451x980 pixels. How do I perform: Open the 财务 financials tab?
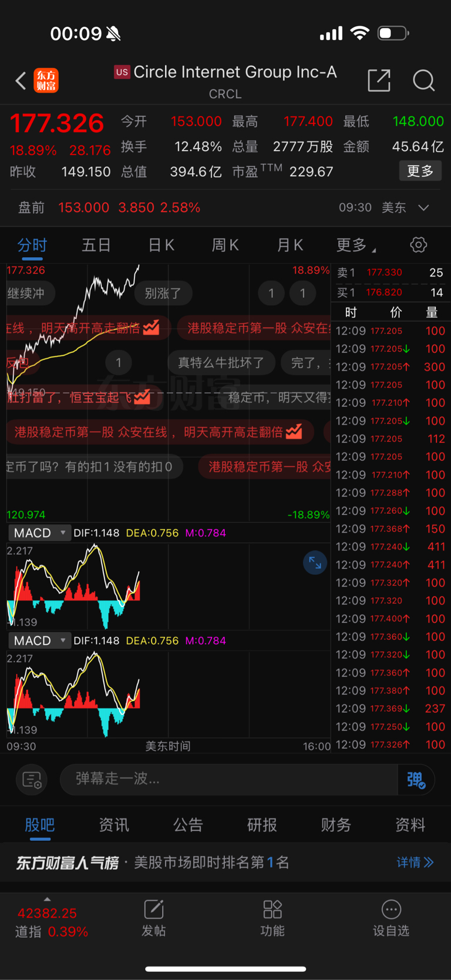(336, 825)
